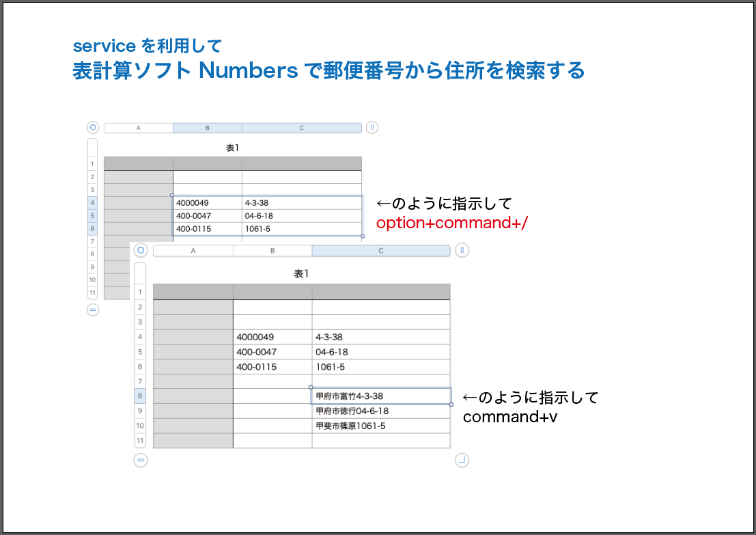
Task: Click the 表1 title of lower table
Action: coord(301,273)
